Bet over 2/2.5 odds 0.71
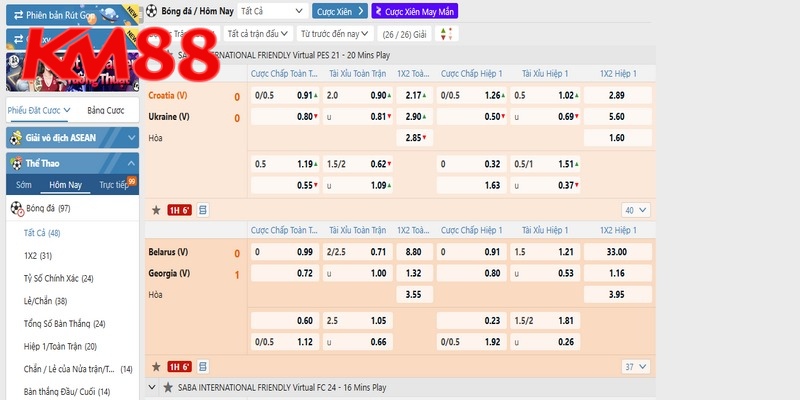 click(358, 252)
